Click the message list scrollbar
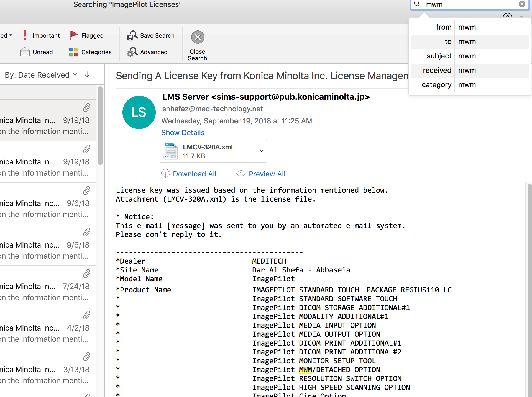The height and width of the screenshot is (397, 532). tap(100, 126)
